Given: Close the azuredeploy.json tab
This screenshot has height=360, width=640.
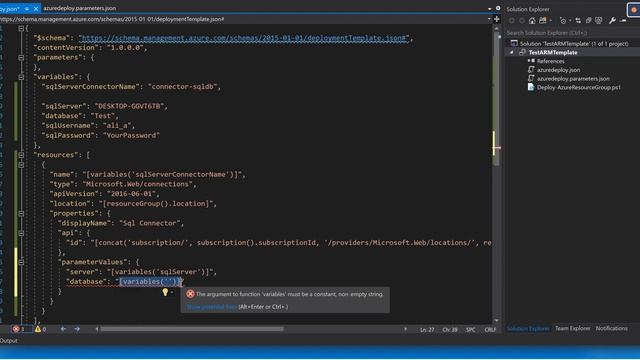Looking at the screenshot, I should 36,9.
